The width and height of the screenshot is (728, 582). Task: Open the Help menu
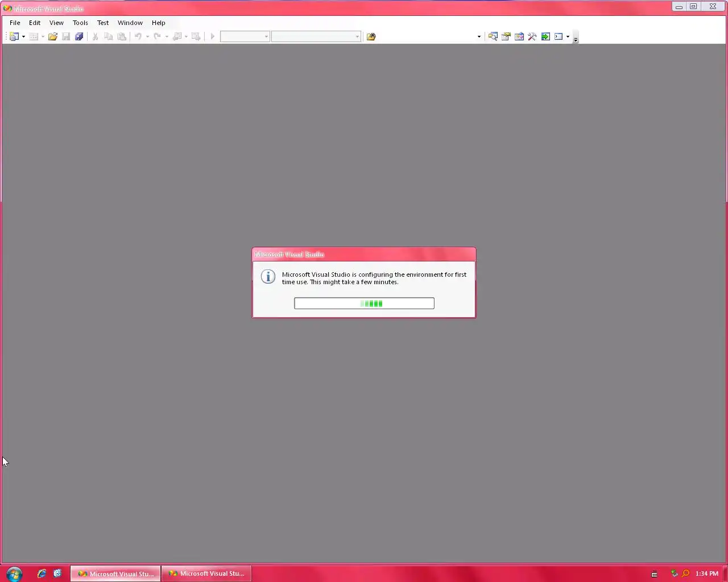coord(159,23)
